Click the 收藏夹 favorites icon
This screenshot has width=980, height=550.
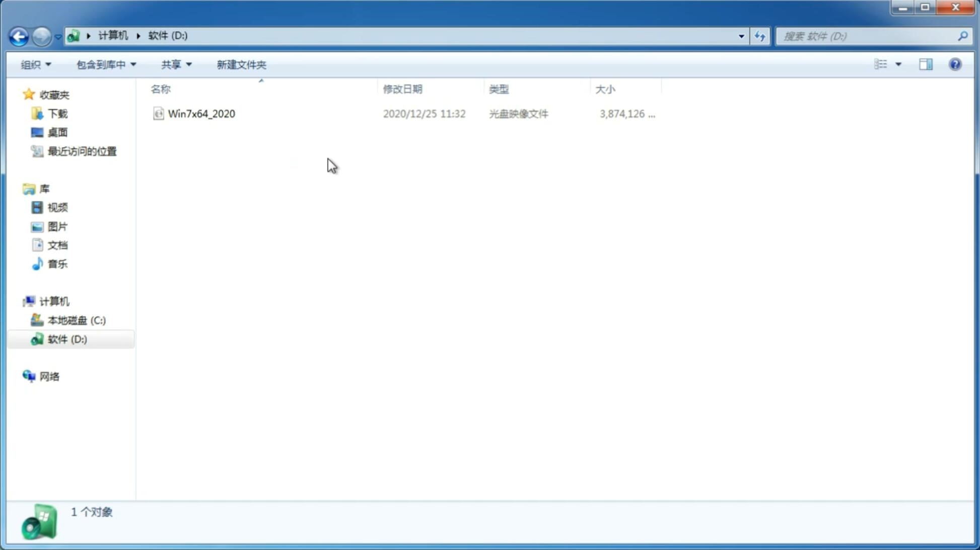30,94
